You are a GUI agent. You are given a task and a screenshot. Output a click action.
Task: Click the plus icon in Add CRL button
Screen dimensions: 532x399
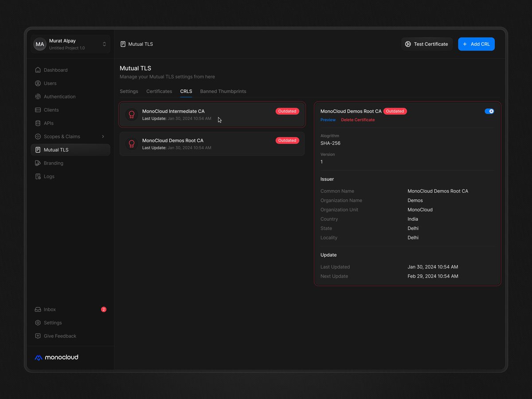[465, 44]
